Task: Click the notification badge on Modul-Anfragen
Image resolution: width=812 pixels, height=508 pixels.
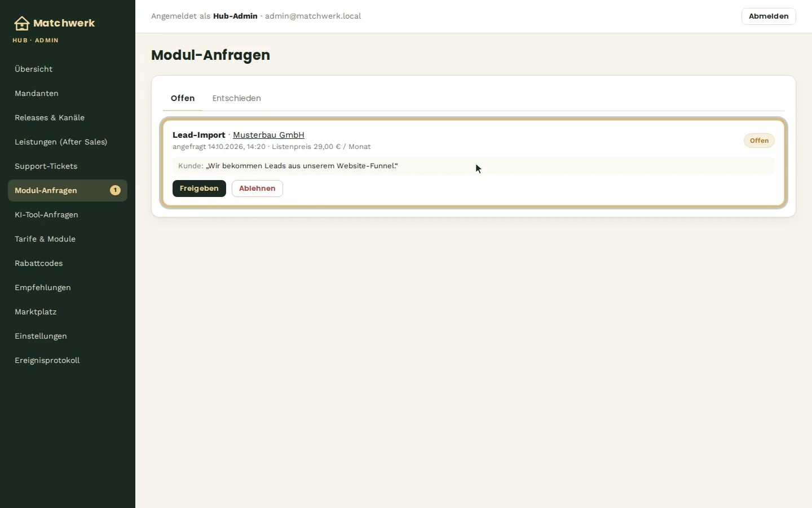Action: coord(115,190)
